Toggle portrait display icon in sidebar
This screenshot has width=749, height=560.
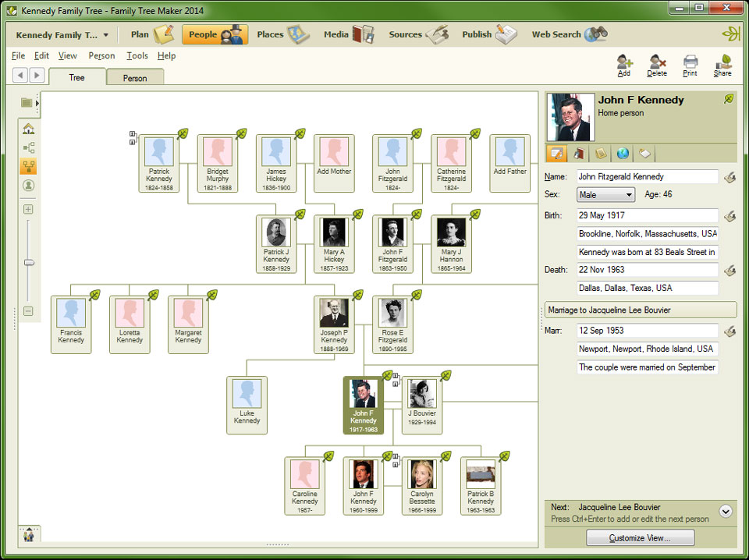29,185
